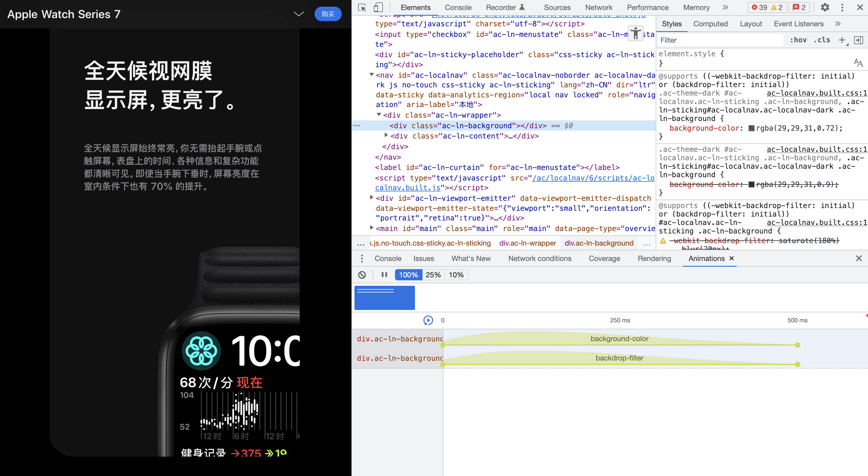Expand the div ac-ln-content node
This screenshot has width=868, height=476.
(386, 135)
